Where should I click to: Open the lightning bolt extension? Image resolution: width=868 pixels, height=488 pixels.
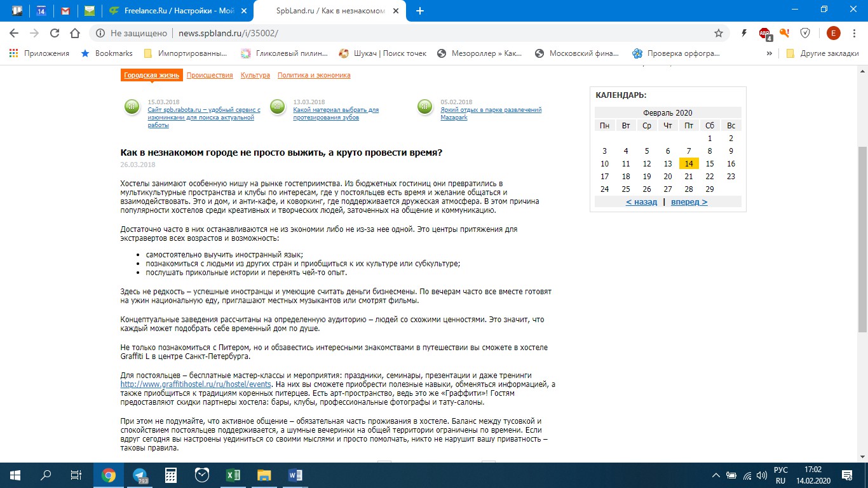(x=744, y=33)
